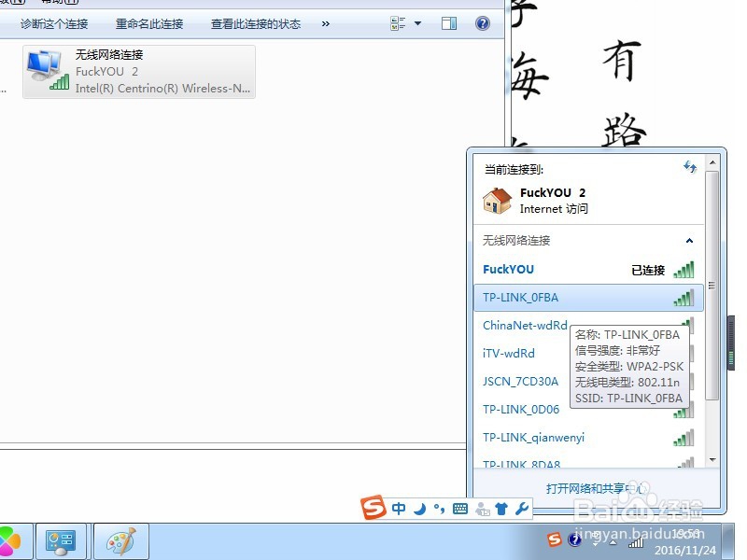Collapse the 无线网络连接 section arrow

[689, 241]
